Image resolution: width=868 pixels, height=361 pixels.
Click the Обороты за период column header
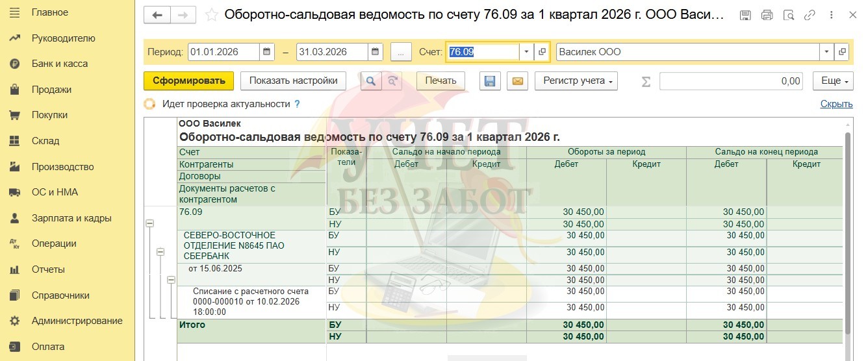606,152
